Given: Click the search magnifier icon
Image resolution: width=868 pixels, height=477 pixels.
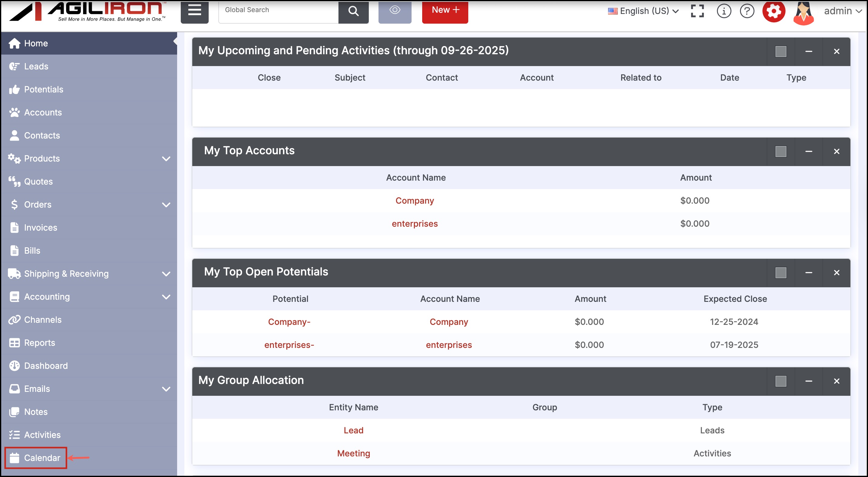Looking at the screenshot, I should 353,11.
